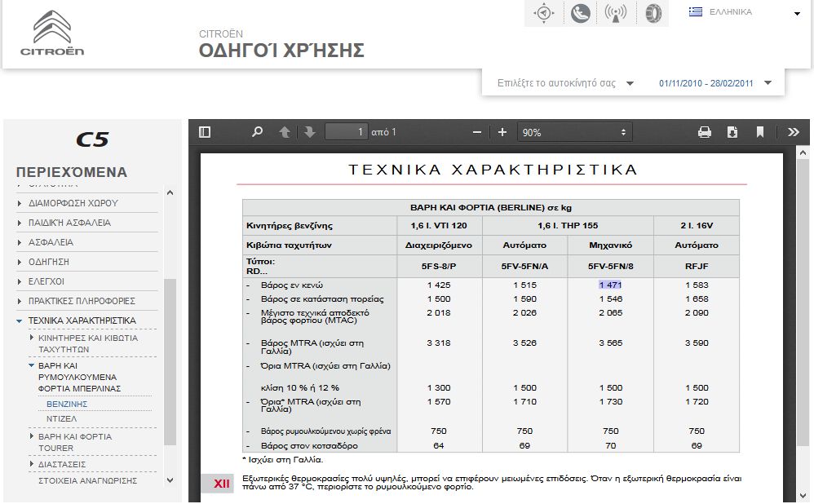Click the ΤΕΧΝΙΚΑ ΧΑΡΑΚΤΗΡΙΣΤΙΚΑ page title

pos(493,170)
